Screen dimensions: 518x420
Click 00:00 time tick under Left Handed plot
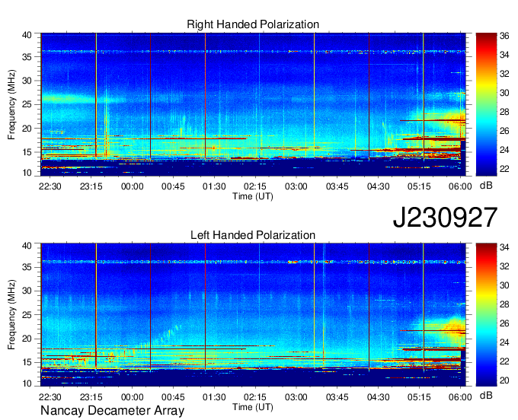pyautogui.click(x=132, y=396)
